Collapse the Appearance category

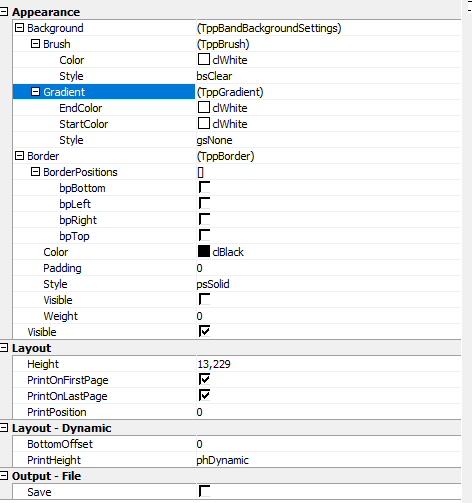[x=4, y=12]
